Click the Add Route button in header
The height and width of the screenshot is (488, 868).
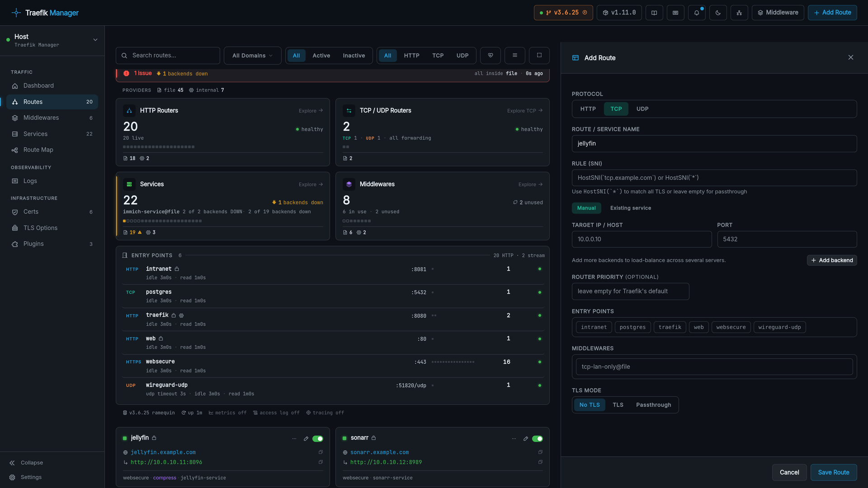tap(832, 13)
